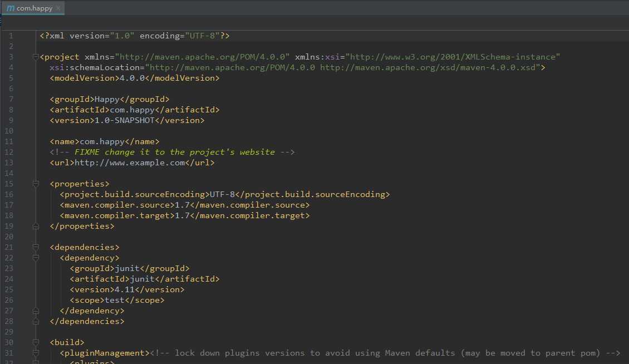Click line number 1 in gutter
The width and height of the screenshot is (629, 364).
click(x=11, y=36)
